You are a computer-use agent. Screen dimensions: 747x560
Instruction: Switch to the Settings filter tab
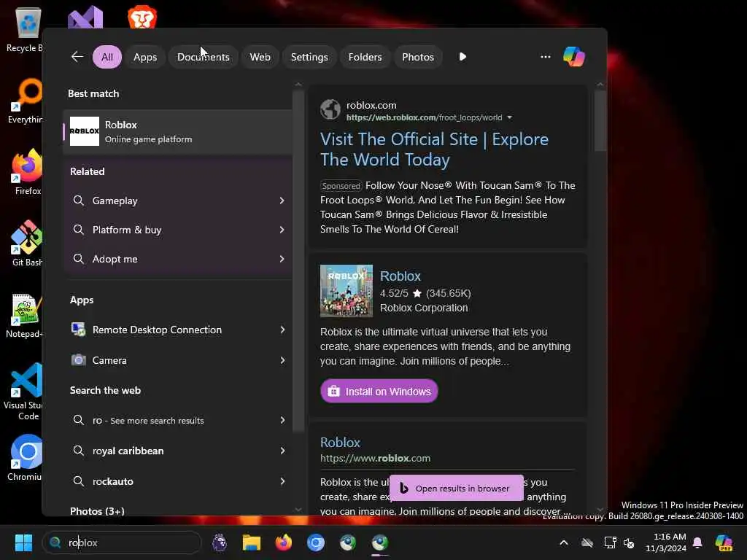coord(309,57)
